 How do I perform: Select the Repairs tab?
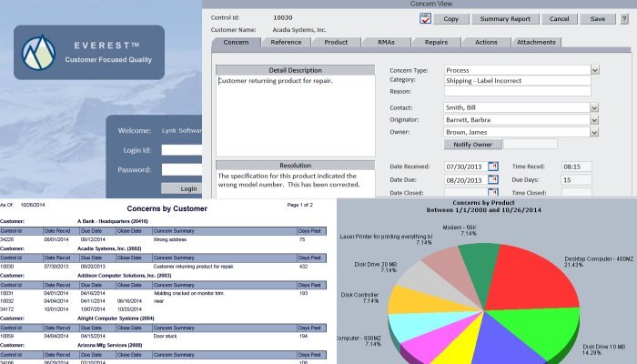point(436,42)
